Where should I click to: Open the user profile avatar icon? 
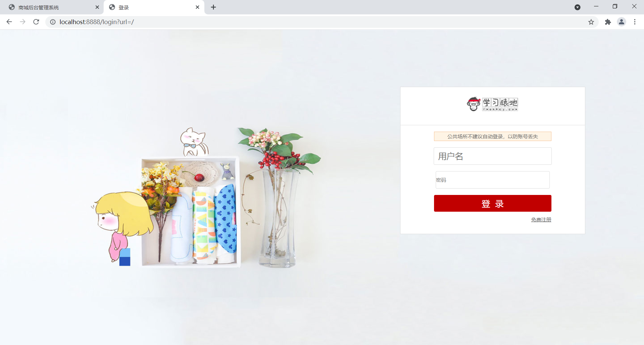[622, 22]
